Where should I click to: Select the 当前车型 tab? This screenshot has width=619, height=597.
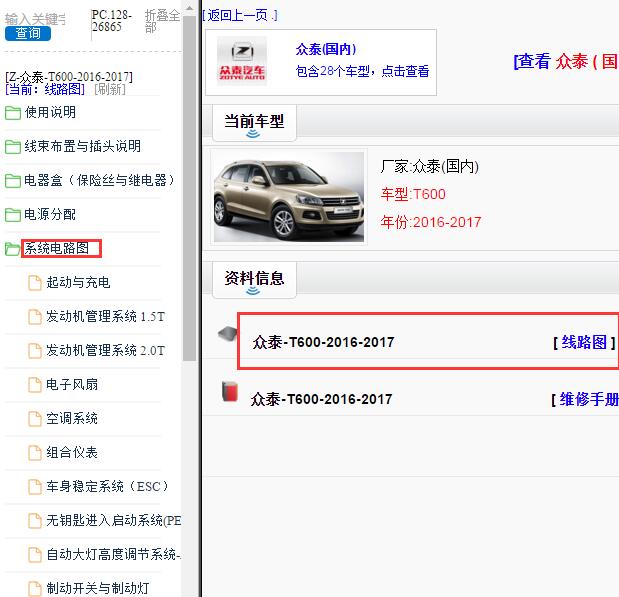point(254,123)
